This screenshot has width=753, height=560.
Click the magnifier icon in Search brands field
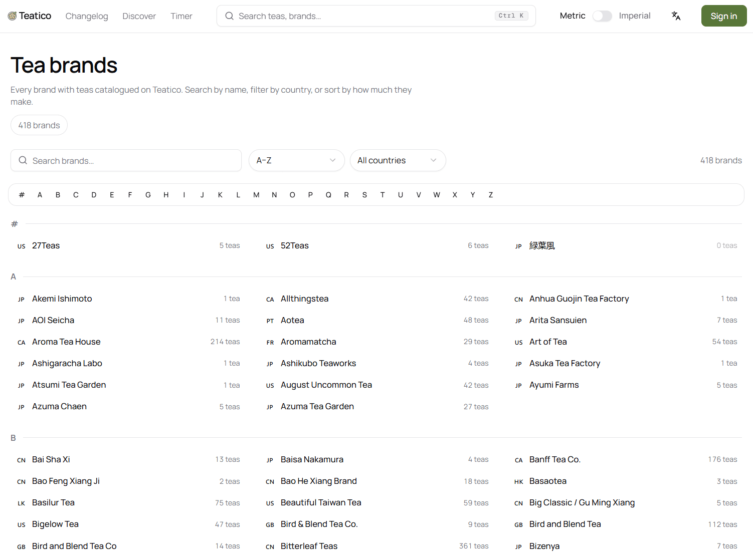23,160
